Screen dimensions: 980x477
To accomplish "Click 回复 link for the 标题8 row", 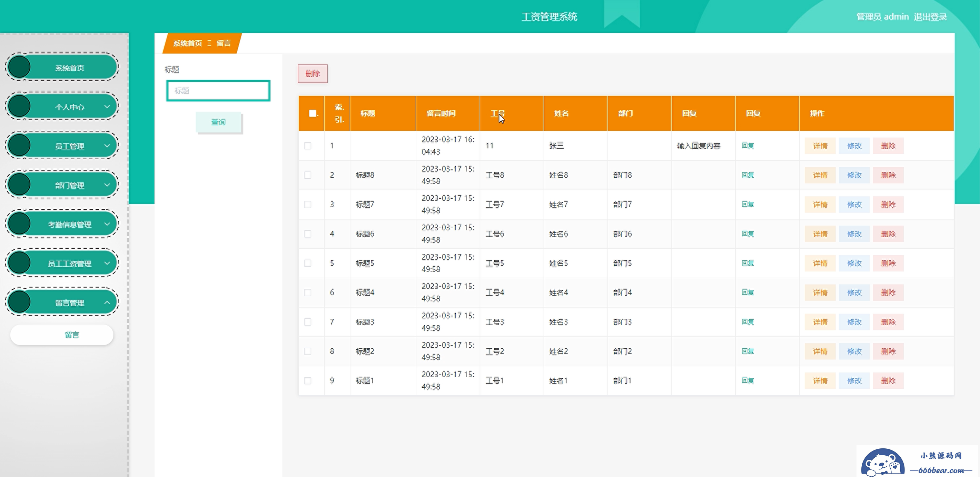I will click(x=748, y=175).
